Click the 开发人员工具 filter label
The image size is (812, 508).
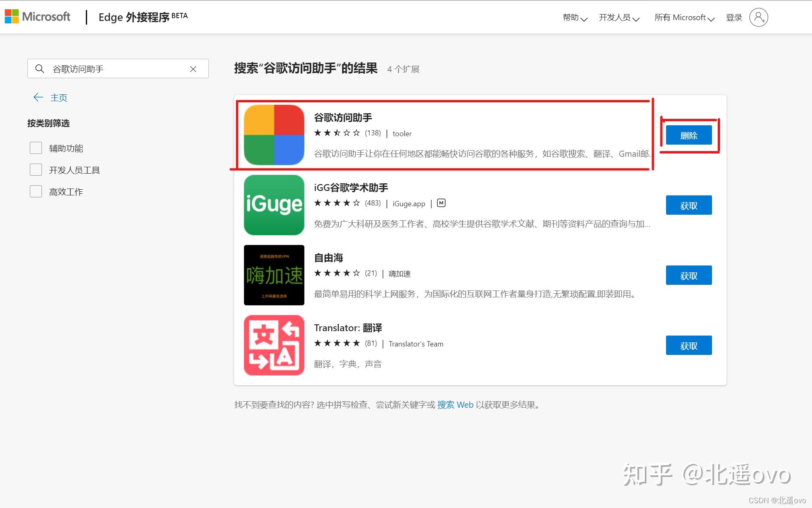[x=75, y=170]
